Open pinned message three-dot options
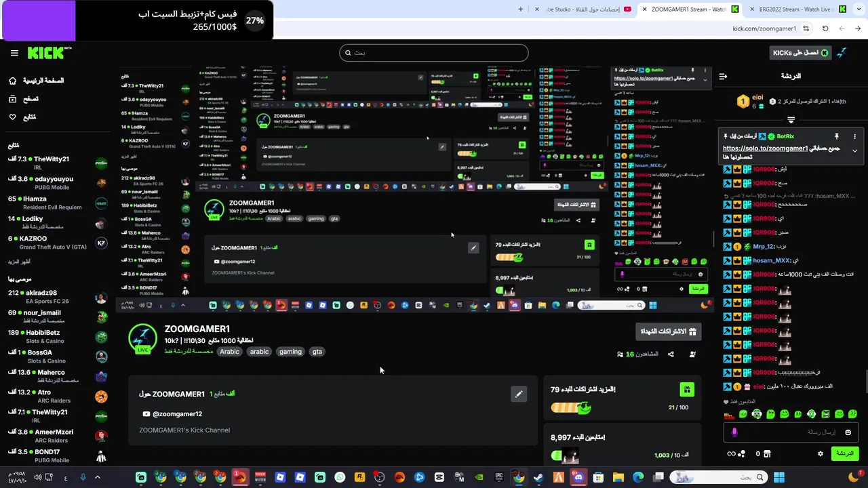868x488 pixels. pyautogui.click(x=855, y=136)
